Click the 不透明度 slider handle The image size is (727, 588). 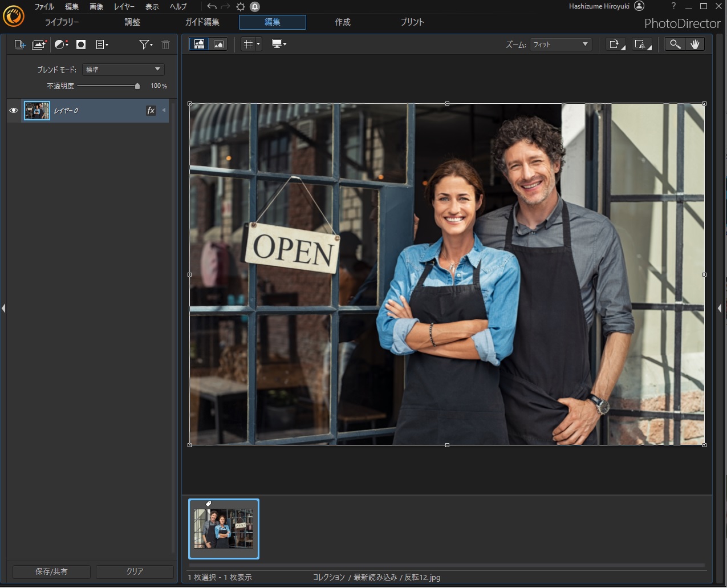coord(137,86)
